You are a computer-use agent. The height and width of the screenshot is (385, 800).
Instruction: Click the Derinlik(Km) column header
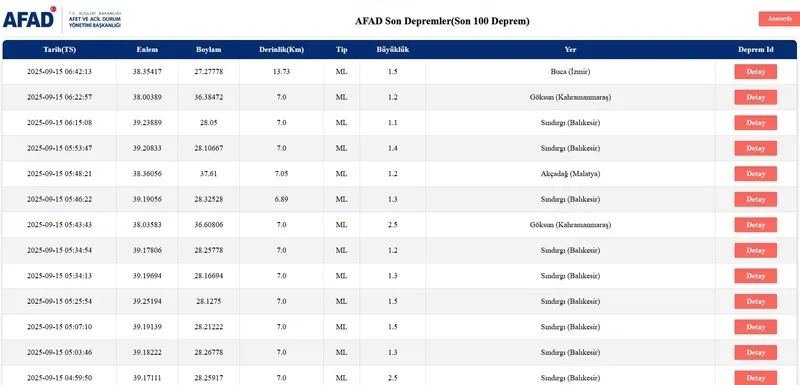point(282,49)
